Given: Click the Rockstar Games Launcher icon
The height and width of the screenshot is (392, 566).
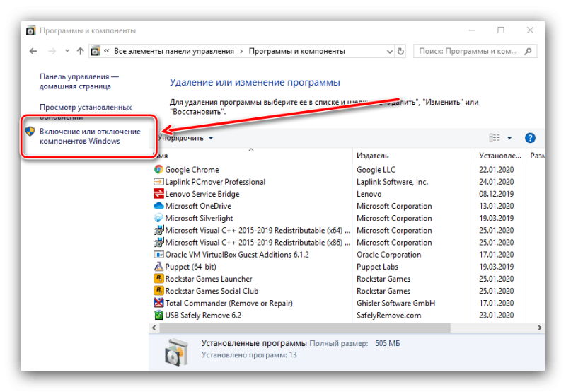Looking at the screenshot, I should pyautogui.click(x=158, y=279).
